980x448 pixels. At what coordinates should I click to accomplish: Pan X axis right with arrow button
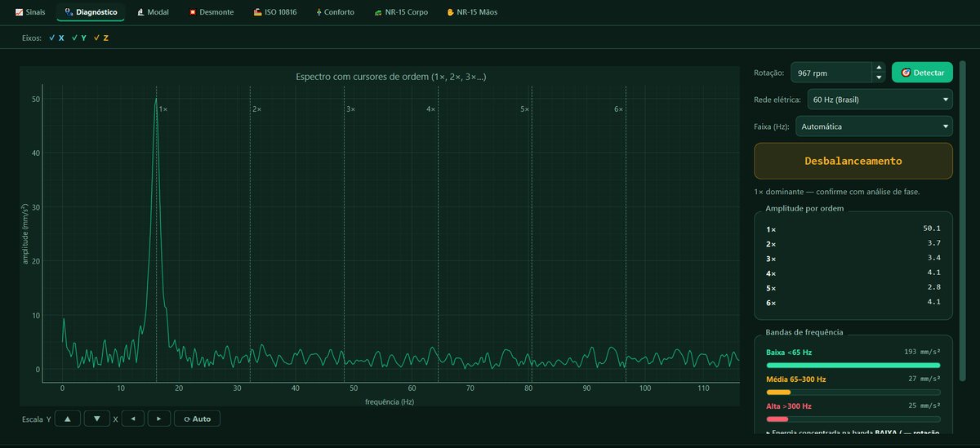click(158, 419)
